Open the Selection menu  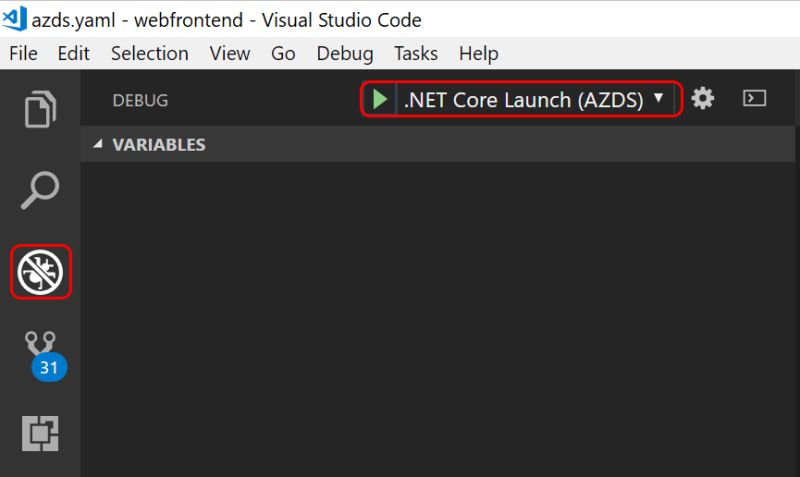pyautogui.click(x=149, y=53)
